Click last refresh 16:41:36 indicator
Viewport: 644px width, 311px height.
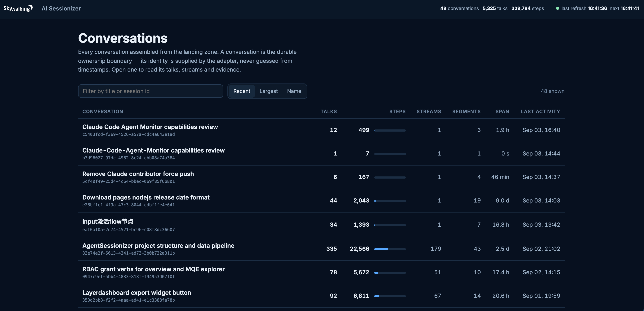click(584, 8)
